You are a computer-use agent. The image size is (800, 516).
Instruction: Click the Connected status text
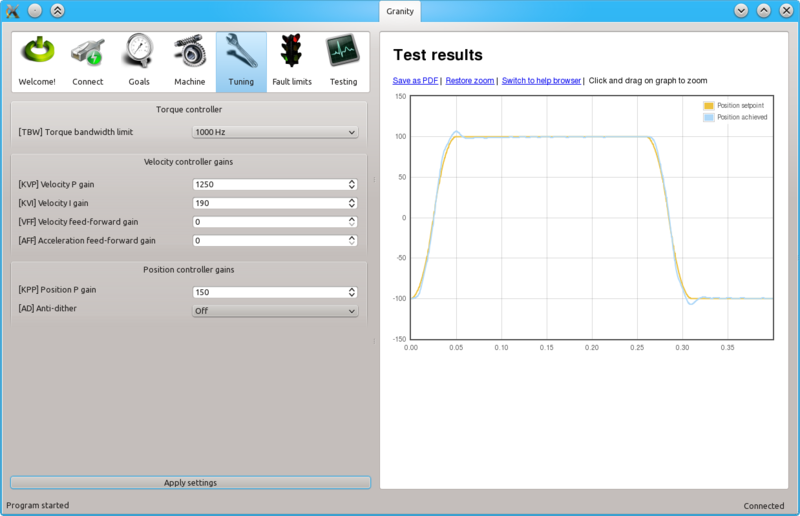(x=764, y=506)
